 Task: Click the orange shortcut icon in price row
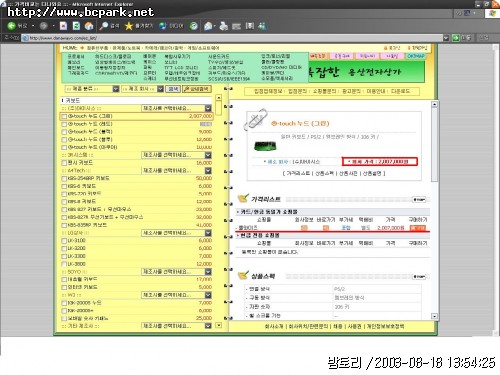pos(326,228)
